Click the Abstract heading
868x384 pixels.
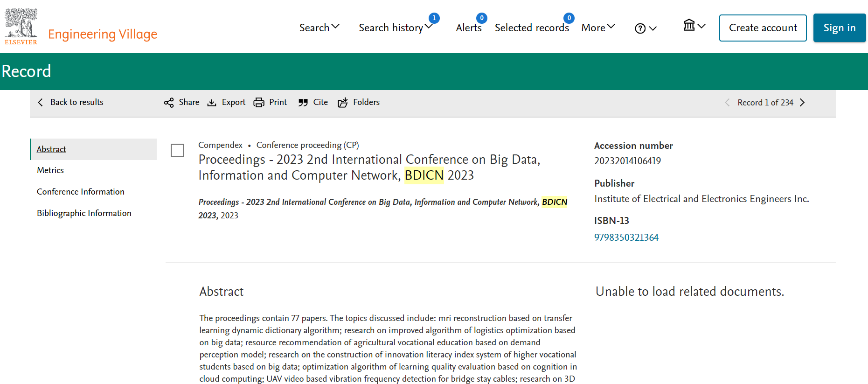click(222, 292)
